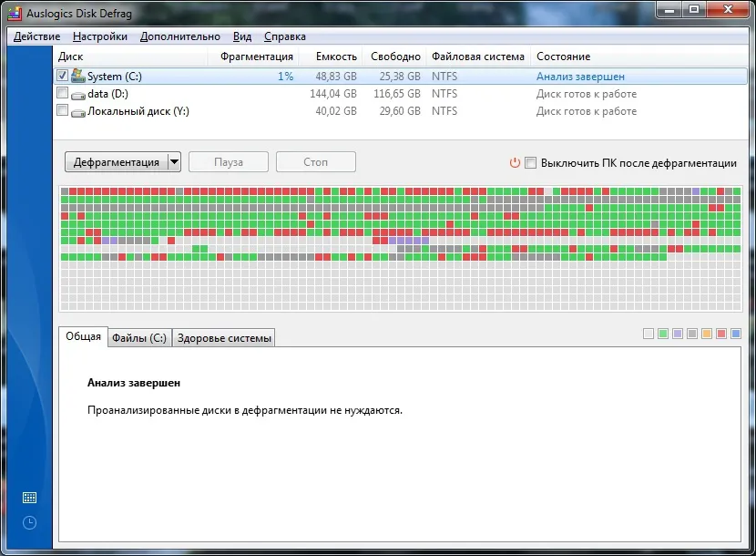756x556 pixels.
Task: Switch to the Здоровье системы tab
Action: (224, 338)
